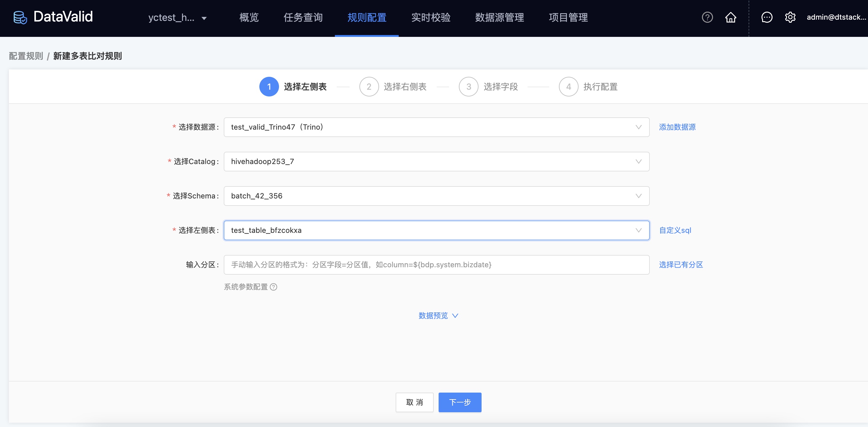Click the 取消 button
Viewport: 868px width, 427px height.
[414, 402]
